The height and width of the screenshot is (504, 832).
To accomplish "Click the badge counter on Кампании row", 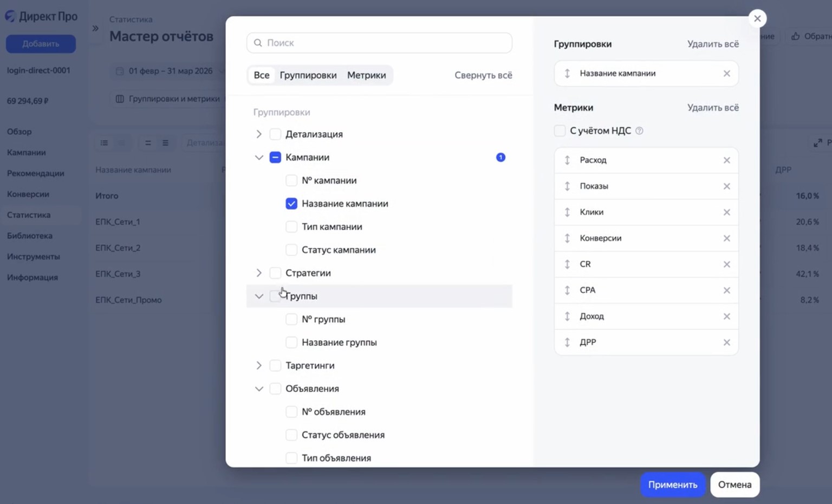I will pos(500,158).
